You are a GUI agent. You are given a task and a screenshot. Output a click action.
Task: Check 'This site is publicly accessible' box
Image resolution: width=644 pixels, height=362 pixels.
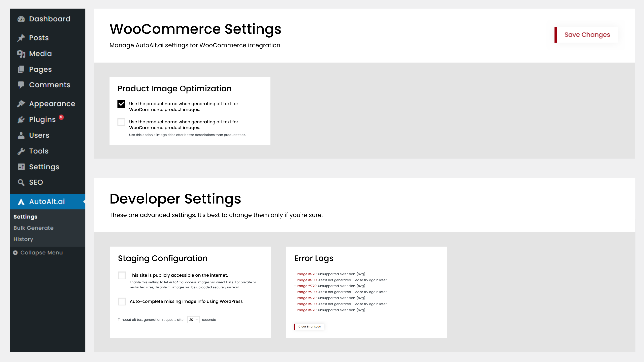(122, 275)
